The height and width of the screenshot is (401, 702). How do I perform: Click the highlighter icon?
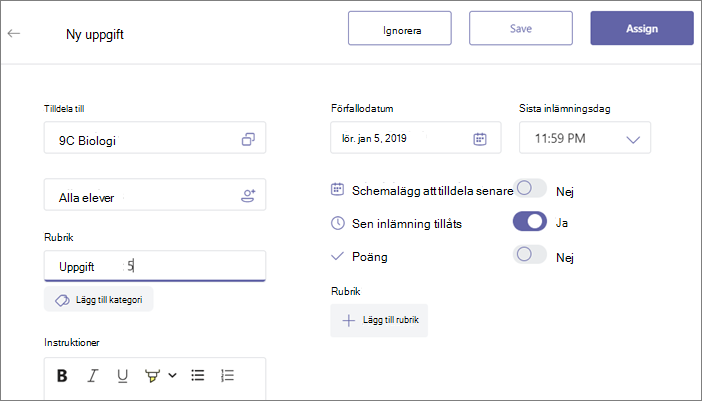coord(152,376)
